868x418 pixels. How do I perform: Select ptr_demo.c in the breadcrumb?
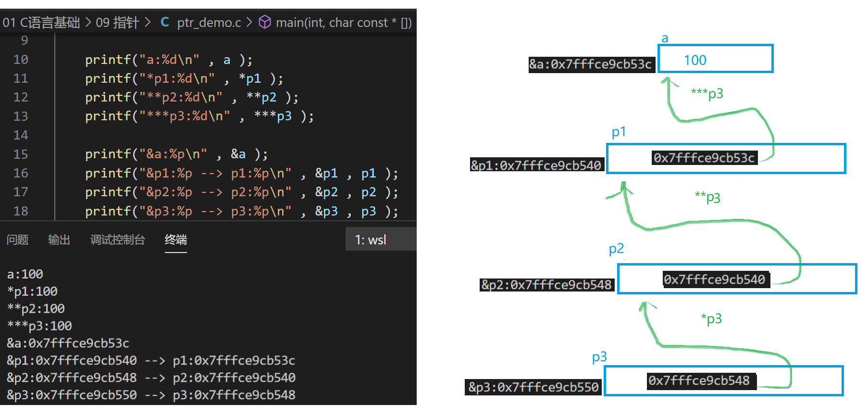click(x=209, y=23)
